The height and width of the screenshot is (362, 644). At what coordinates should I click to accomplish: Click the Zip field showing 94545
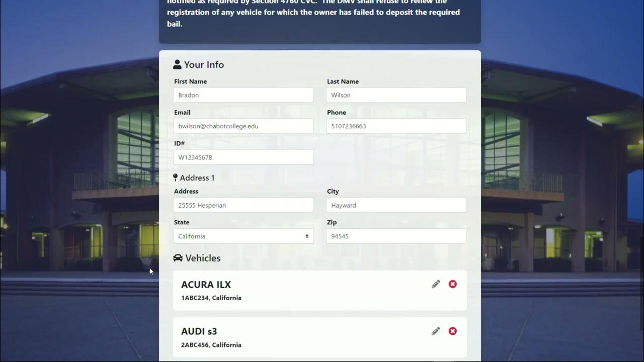(x=396, y=236)
